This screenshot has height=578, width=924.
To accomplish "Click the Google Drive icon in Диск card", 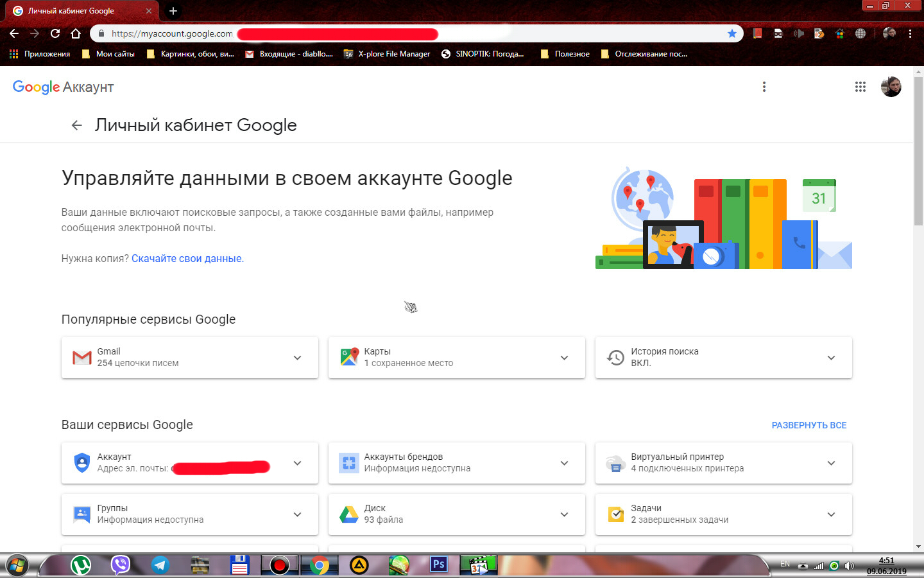I will point(349,514).
